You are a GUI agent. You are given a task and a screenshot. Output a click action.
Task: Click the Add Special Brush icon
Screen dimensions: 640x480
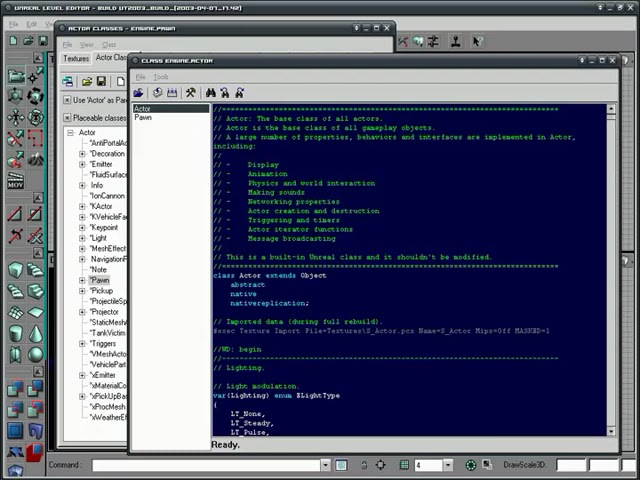tap(16, 431)
